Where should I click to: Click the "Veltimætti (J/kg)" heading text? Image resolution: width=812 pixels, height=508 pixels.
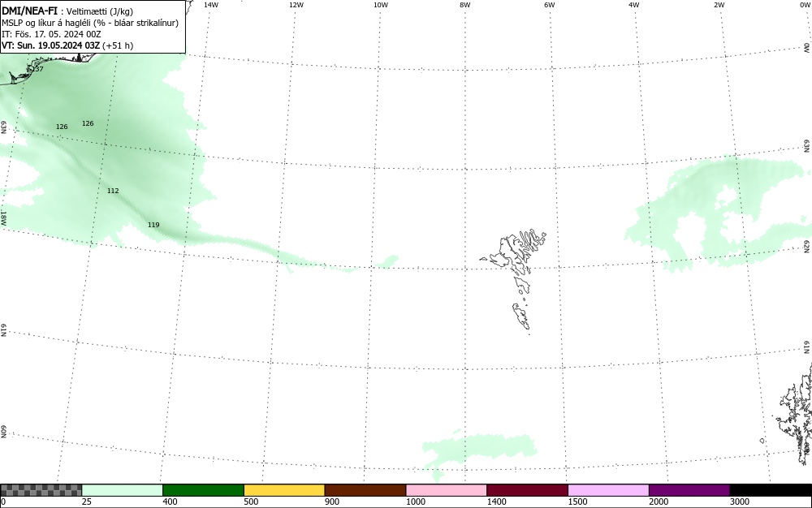coord(99,11)
